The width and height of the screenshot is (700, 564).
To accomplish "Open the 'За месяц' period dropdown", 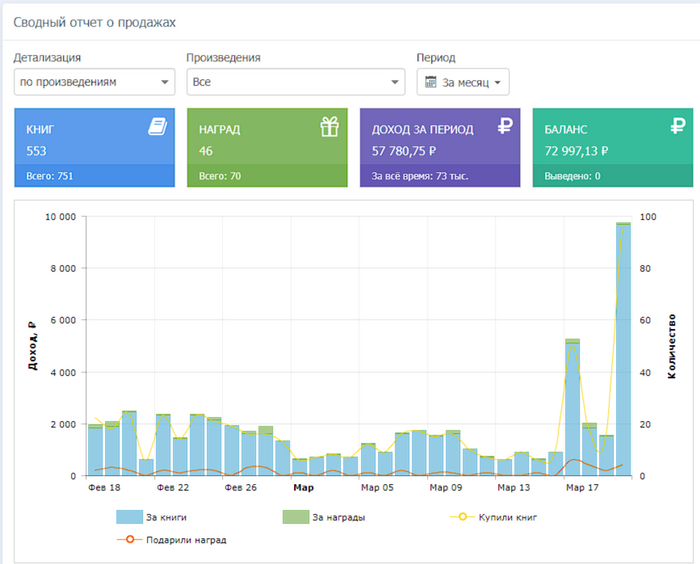I will click(464, 82).
